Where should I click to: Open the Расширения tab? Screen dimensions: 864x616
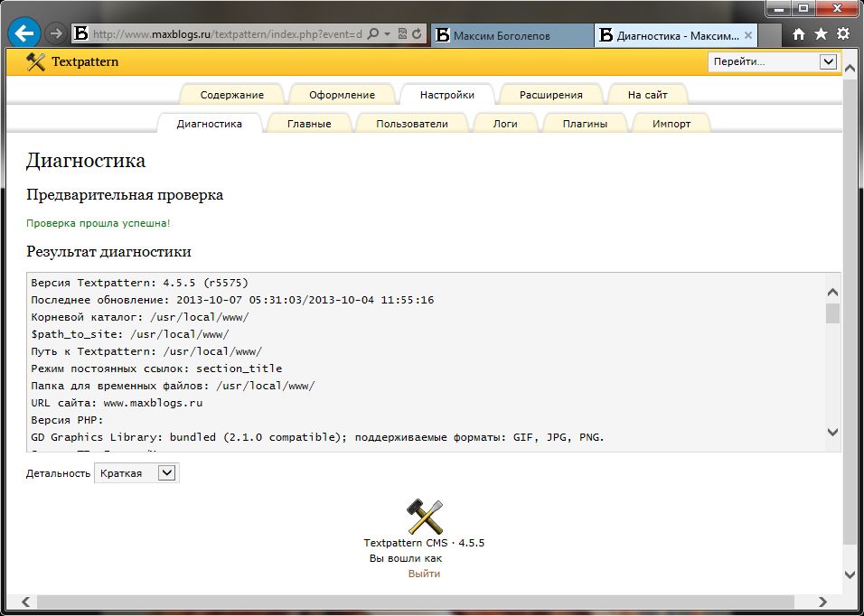pos(551,95)
